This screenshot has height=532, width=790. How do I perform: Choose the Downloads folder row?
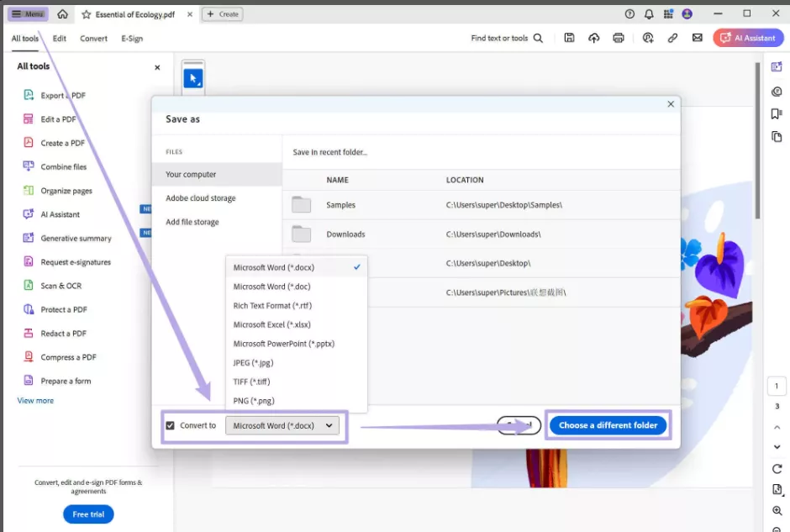(482, 234)
